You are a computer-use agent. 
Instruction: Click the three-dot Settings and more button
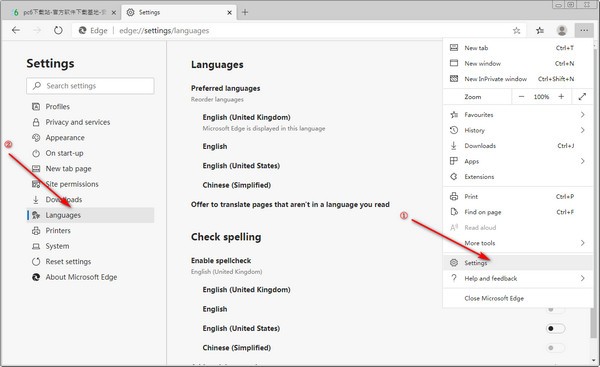point(584,31)
